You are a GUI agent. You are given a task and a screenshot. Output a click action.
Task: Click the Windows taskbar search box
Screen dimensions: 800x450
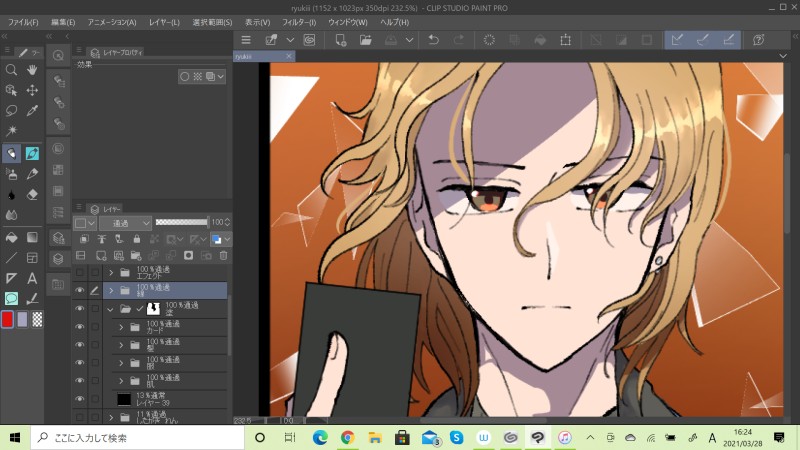pyautogui.click(x=138, y=438)
